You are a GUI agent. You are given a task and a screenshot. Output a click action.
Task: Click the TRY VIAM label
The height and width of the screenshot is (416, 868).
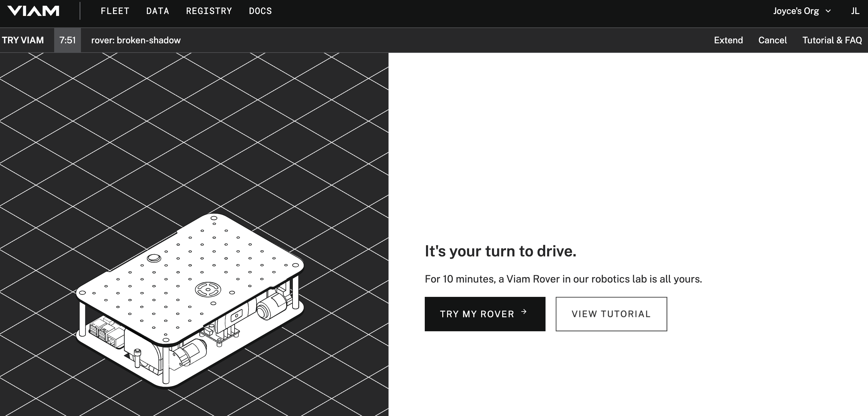pyautogui.click(x=23, y=40)
